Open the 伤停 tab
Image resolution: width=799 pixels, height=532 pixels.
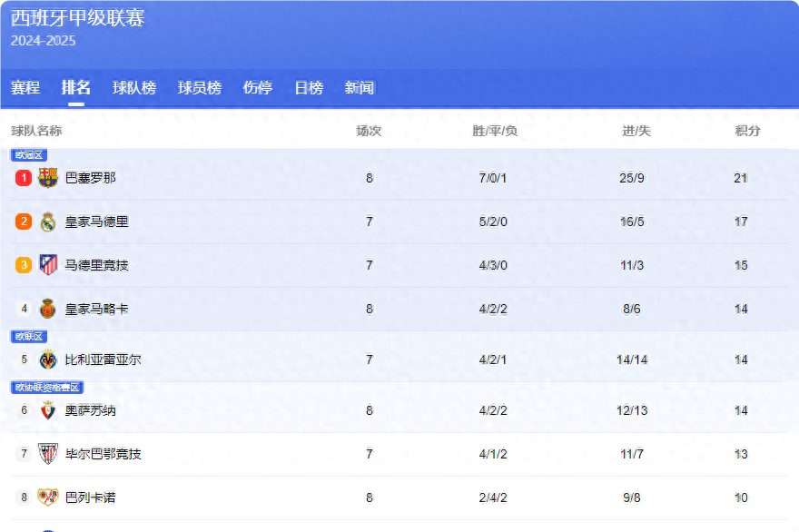tap(258, 88)
